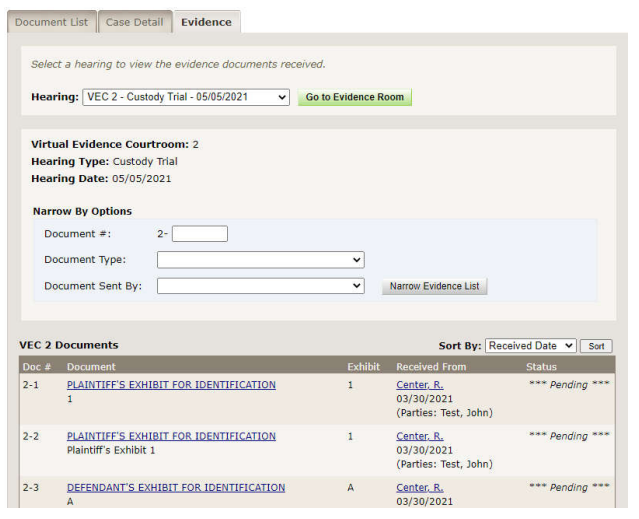
Task: Click the Received From column header
Action: (431, 367)
